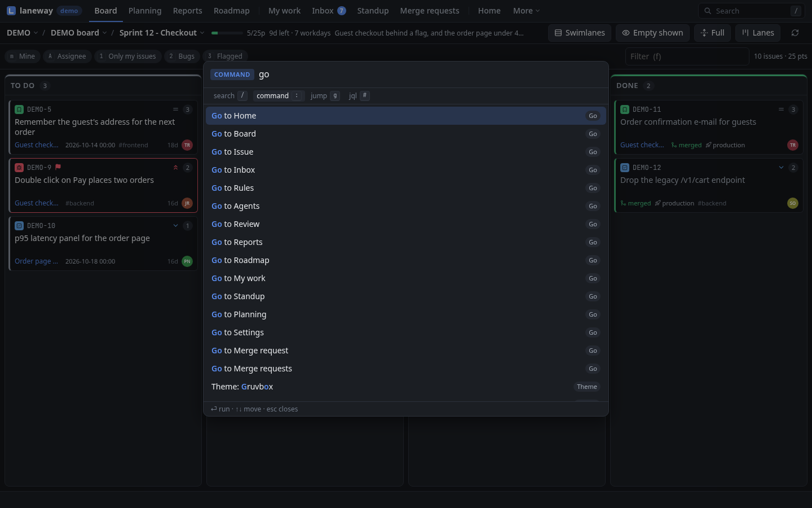This screenshot has height=508, width=812.
Task: Click the red flag icon on DEMO-9
Action: [x=58, y=167]
